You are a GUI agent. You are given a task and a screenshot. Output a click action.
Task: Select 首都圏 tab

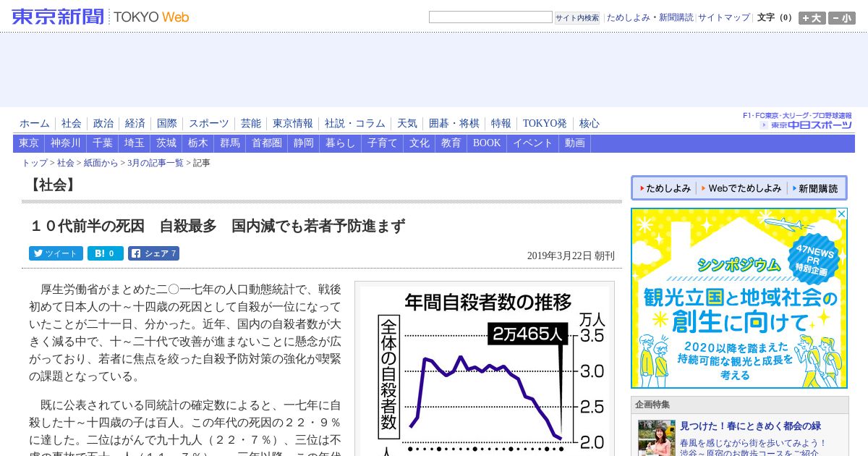(267, 143)
